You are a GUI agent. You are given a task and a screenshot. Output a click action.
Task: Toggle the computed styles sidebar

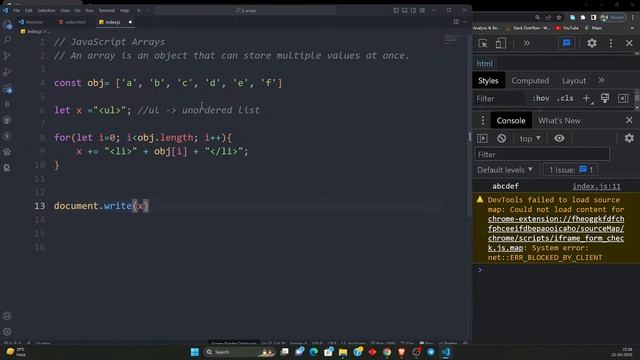point(623,98)
